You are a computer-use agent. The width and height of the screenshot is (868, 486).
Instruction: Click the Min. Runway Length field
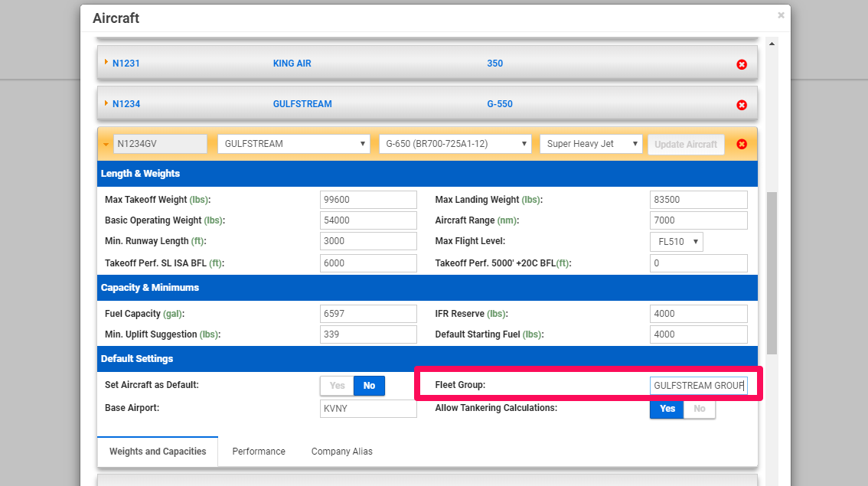(368, 241)
